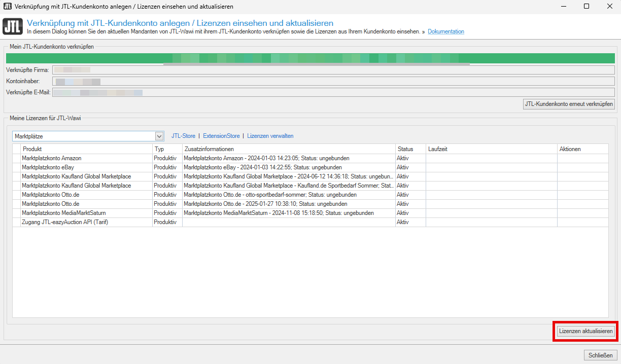Sort by the Produkt column header
This screenshot has width=621, height=364.
pos(86,149)
